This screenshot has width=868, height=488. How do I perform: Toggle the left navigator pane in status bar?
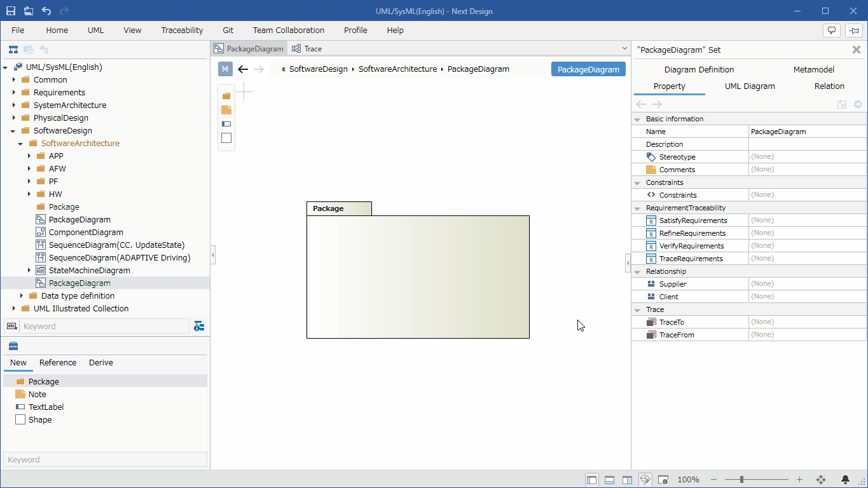(592, 480)
